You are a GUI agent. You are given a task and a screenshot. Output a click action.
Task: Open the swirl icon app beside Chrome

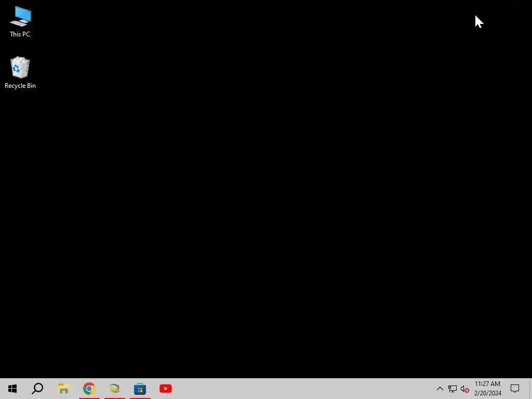click(x=115, y=389)
